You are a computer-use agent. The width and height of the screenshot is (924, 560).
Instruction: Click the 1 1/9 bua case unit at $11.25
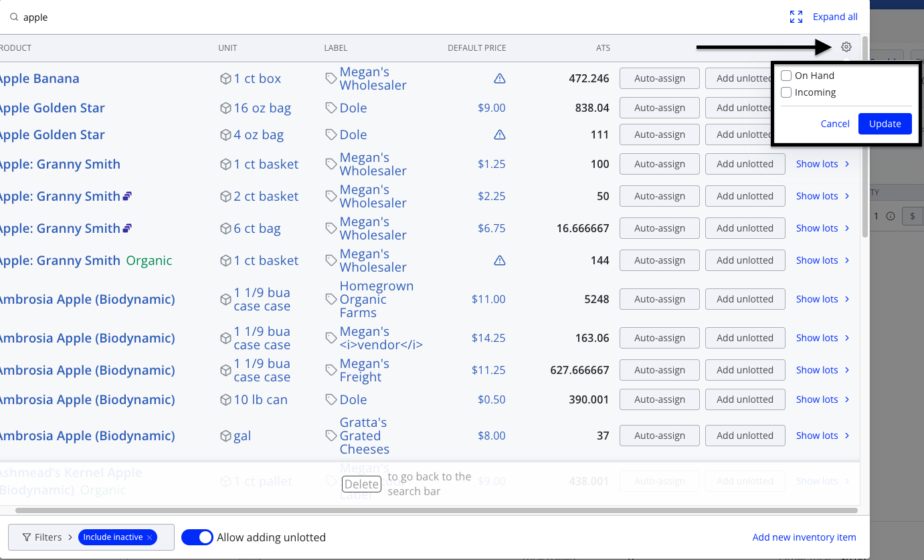click(x=262, y=370)
